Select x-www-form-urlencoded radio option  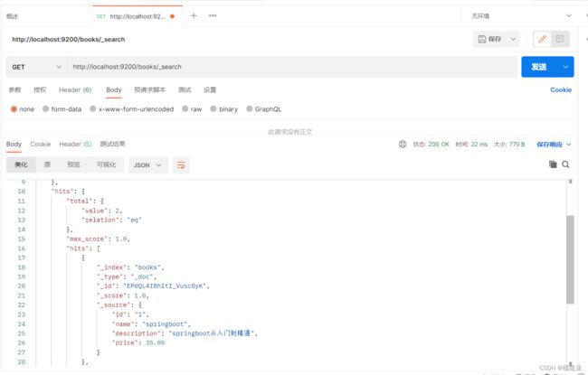(x=92, y=108)
